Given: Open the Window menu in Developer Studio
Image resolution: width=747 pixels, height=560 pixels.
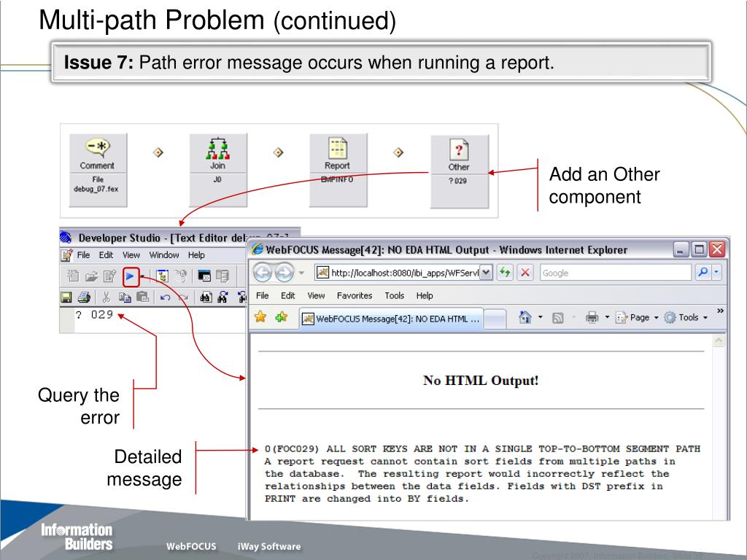Looking at the screenshot, I should point(164,255).
